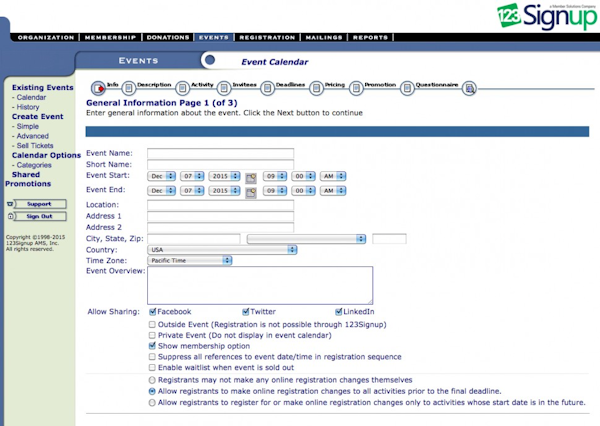
Task: Click the Description step icon
Action: pos(129,88)
